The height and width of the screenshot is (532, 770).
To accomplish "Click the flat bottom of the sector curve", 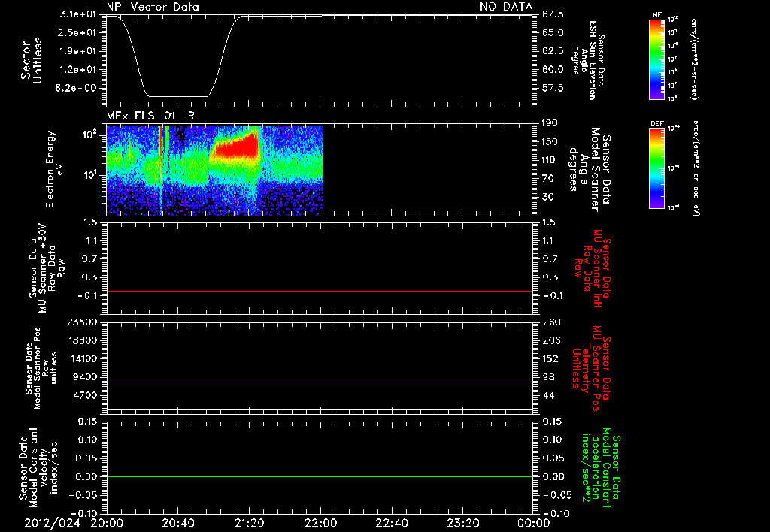I will coord(177,96).
